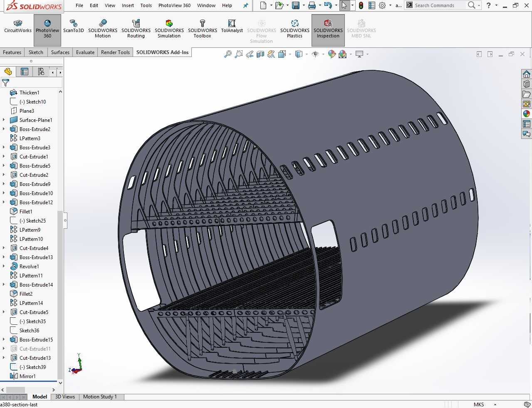Switch to the Surfaces tab

[x=60, y=52]
